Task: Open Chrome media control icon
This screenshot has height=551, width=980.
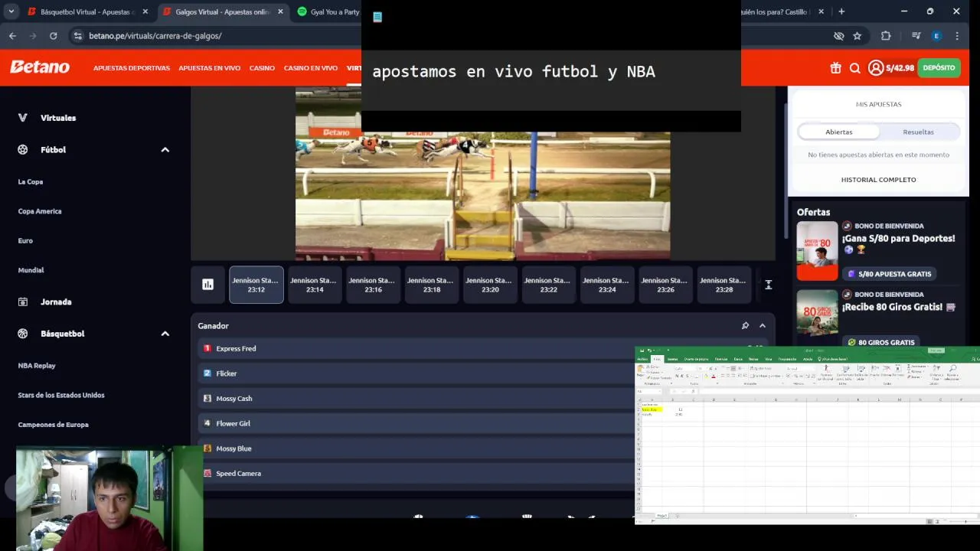Action: pyautogui.click(x=916, y=35)
